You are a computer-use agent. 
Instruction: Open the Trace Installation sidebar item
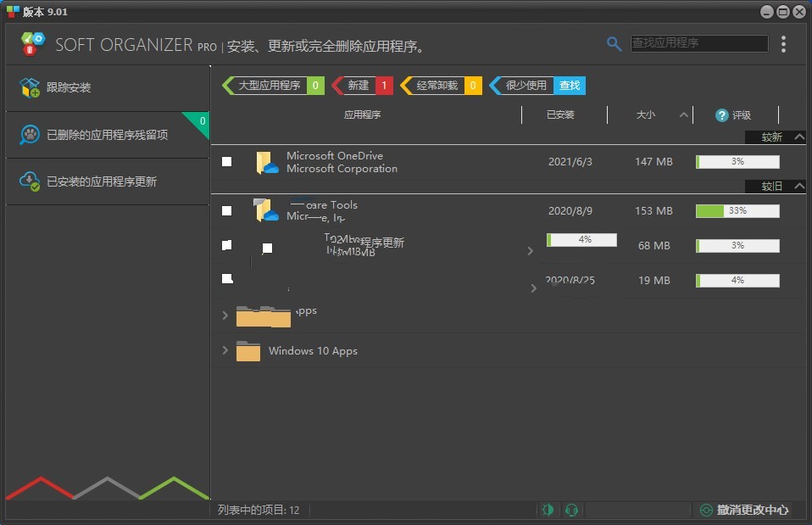coord(107,87)
